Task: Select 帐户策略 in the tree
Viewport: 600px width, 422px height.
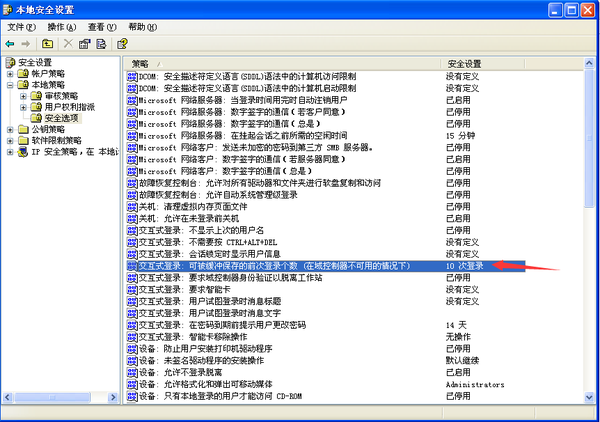Action: tap(48, 73)
